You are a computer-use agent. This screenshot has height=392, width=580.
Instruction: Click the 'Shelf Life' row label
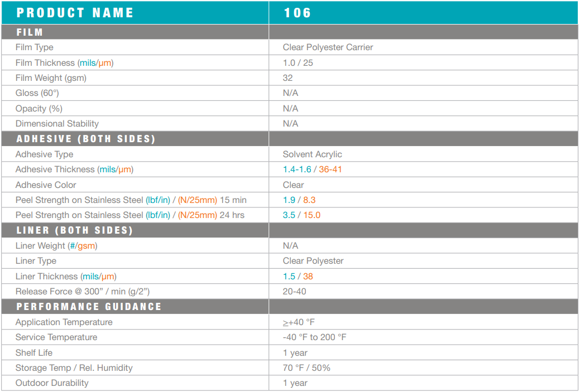[x=34, y=353]
